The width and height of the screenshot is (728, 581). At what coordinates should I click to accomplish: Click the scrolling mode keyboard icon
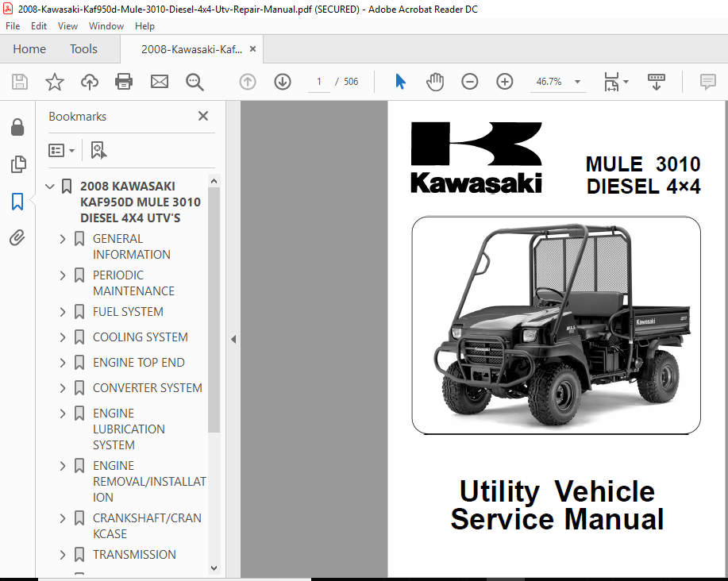tap(656, 82)
